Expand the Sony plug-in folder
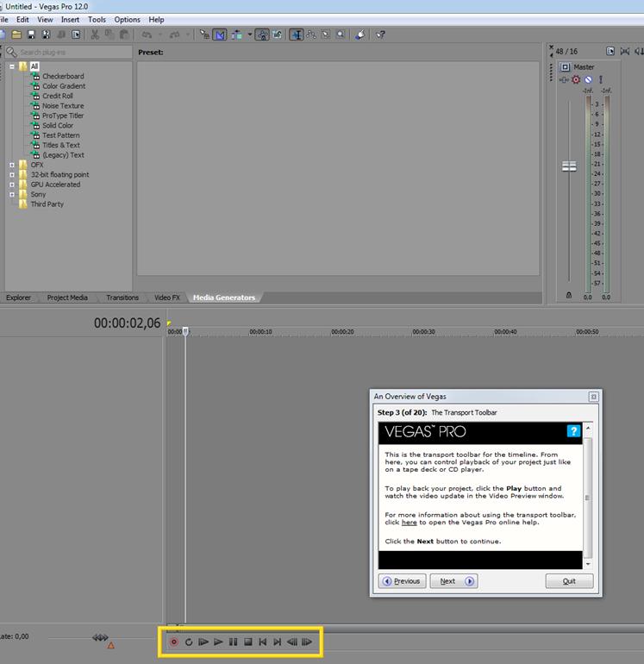This screenshot has width=644, height=664. 12,194
